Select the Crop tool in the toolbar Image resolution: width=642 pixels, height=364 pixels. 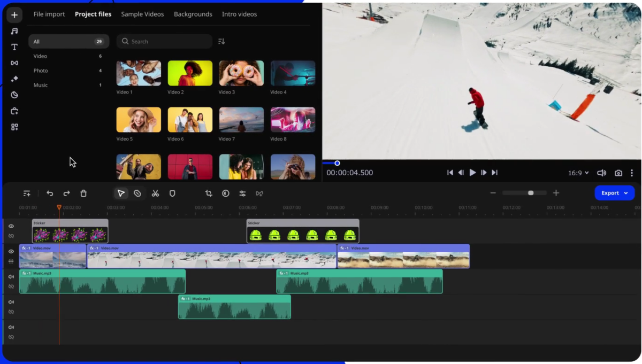(x=208, y=193)
